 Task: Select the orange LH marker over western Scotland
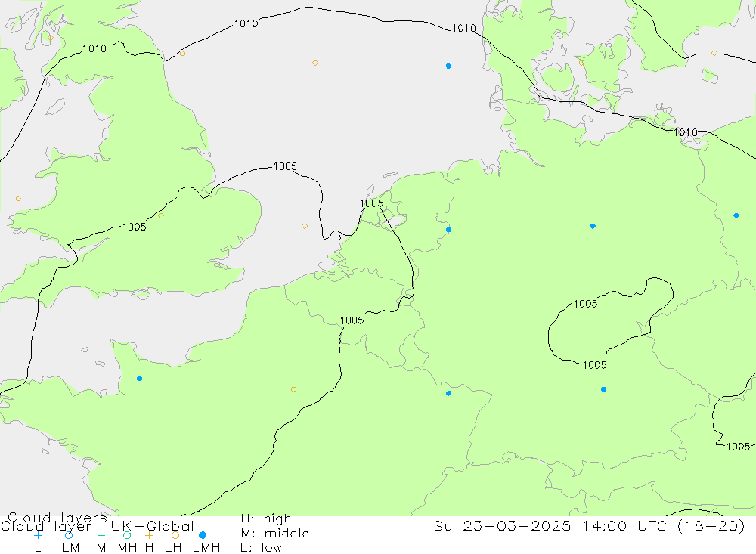point(51,38)
